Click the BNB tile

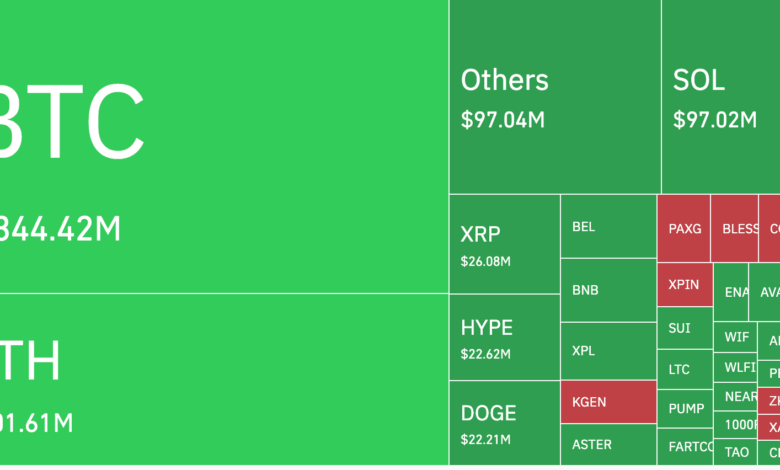607,290
